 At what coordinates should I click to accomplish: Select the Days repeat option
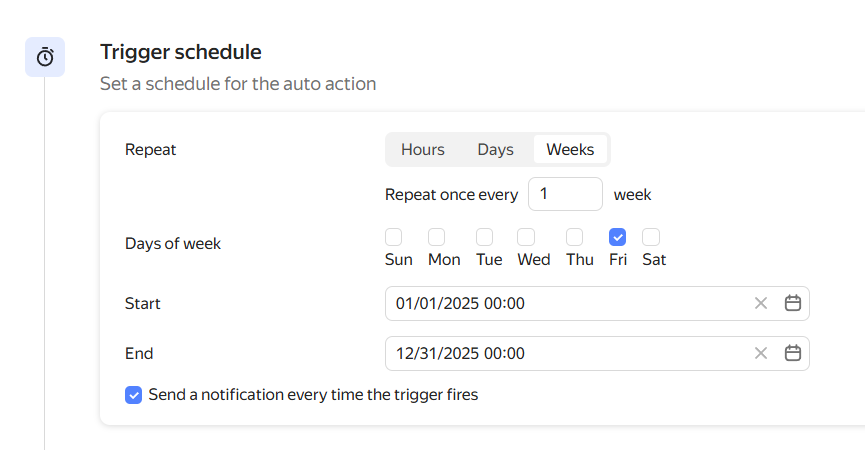point(495,149)
